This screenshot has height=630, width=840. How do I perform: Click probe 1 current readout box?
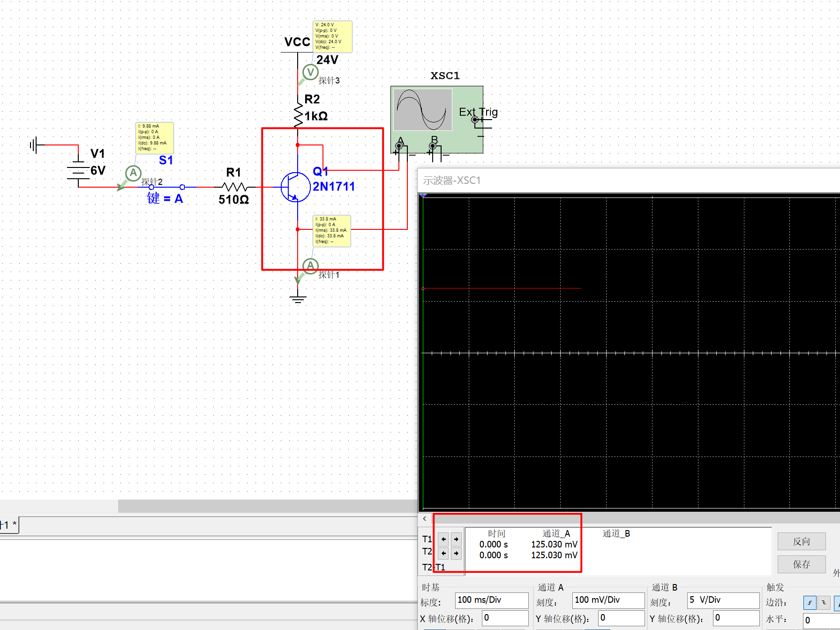pyautogui.click(x=332, y=230)
